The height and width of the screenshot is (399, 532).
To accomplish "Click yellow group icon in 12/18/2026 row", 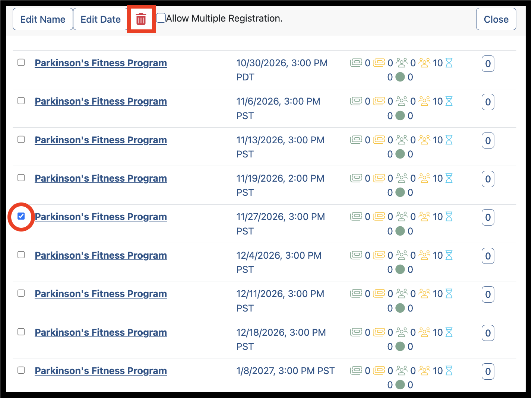I will coord(424,332).
